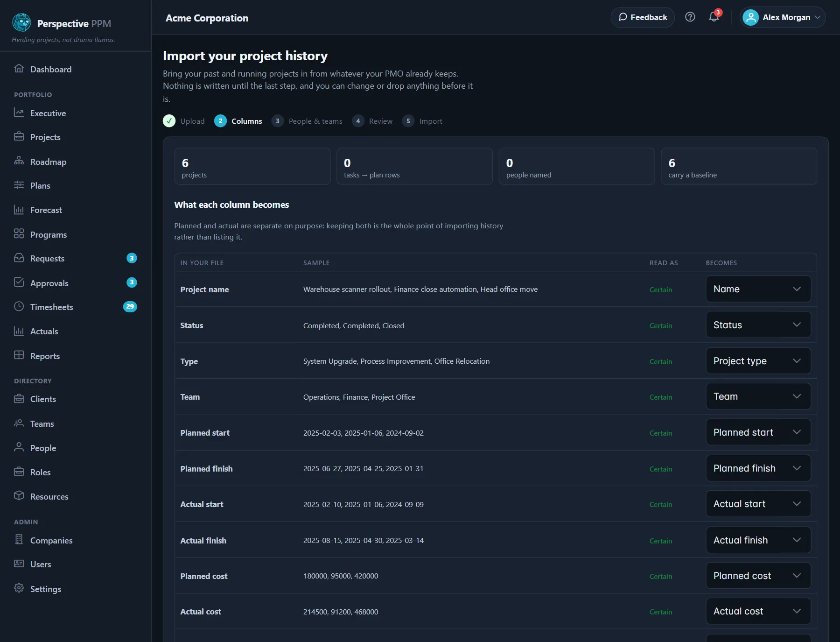840x642 pixels.
Task: Open the Actuals page link
Action: tap(44, 331)
